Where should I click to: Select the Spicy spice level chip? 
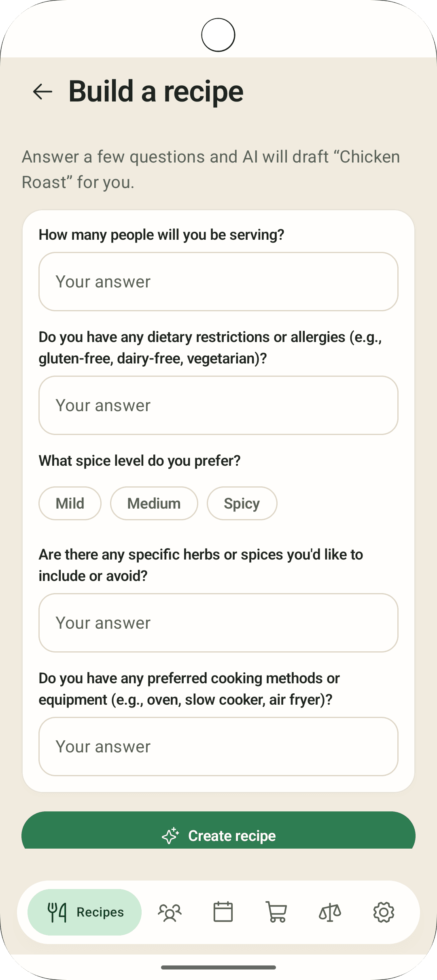pyautogui.click(x=242, y=503)
